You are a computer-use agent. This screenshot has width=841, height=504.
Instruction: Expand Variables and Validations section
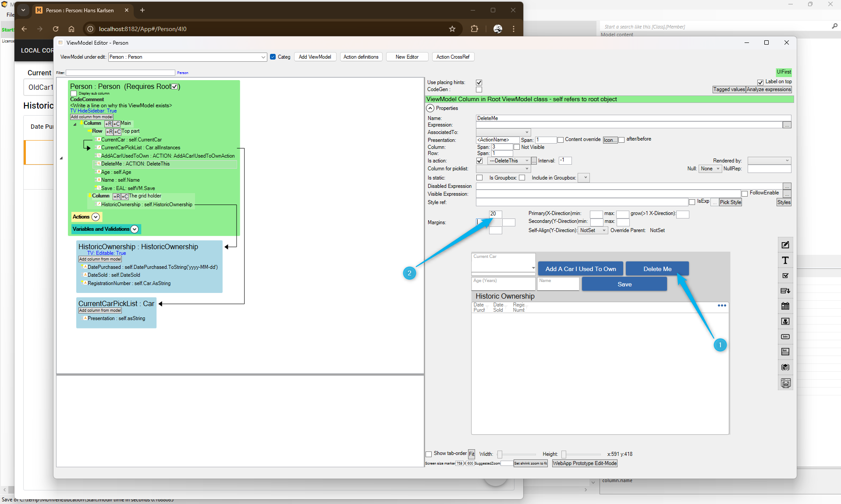pyautogui.click(x=135, y=229)
